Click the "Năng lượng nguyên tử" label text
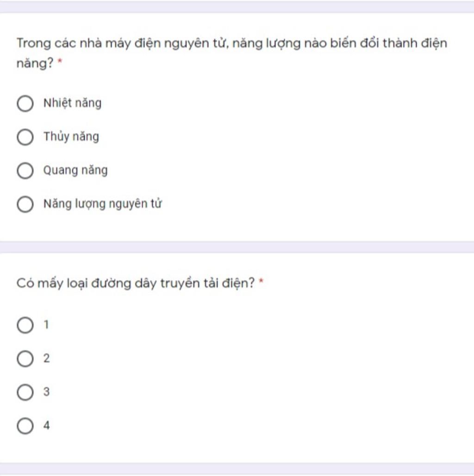 click(x=102, y=204)
